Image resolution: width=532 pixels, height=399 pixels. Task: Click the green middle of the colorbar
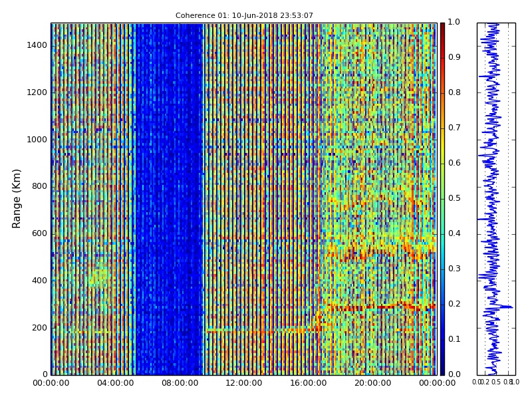click(x=442, y=199)
